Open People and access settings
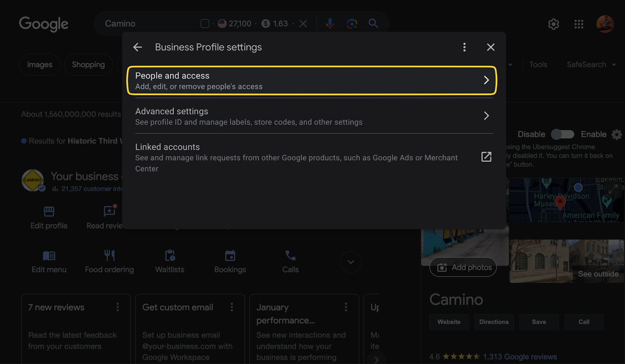 click(x=312, y=80)
